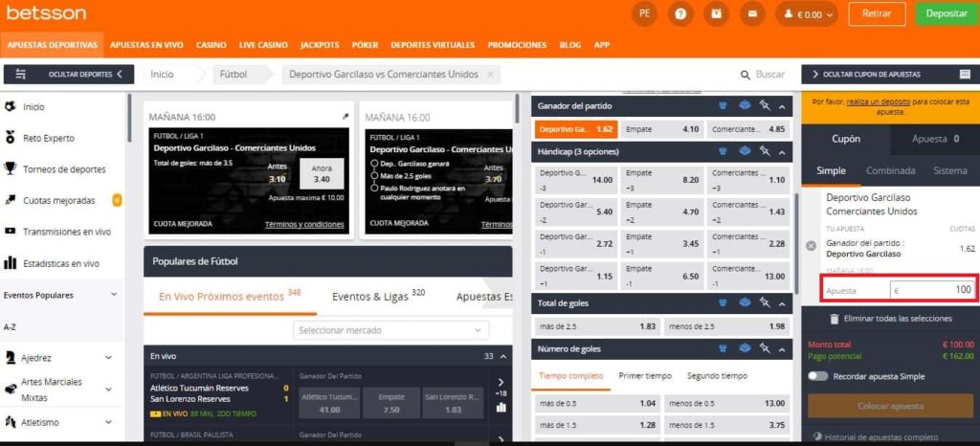Image resolution: width=980 pixels, height=446 pixels.
Task: Collapse the Ganador del partido market
Action: tap(782, 106)
